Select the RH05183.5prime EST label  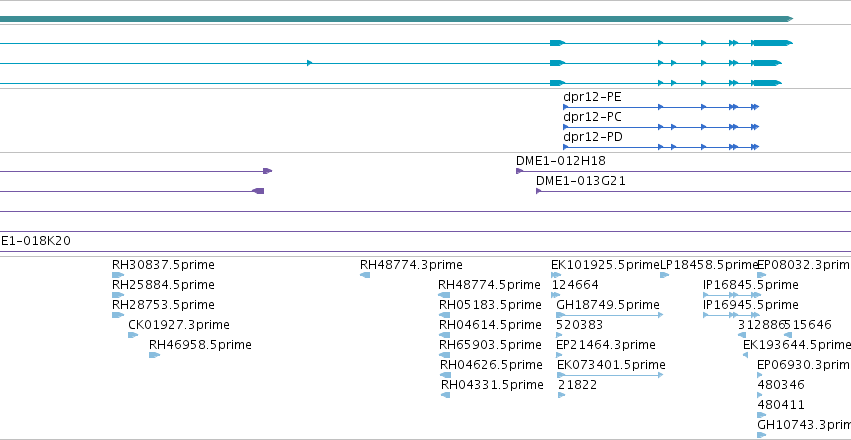pos(490,304)
